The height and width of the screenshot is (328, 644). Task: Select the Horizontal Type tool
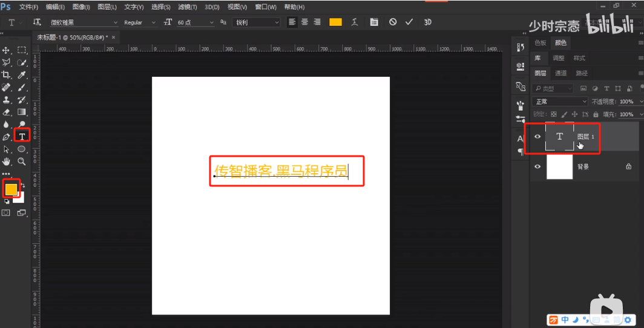click(x=22, y=136)
